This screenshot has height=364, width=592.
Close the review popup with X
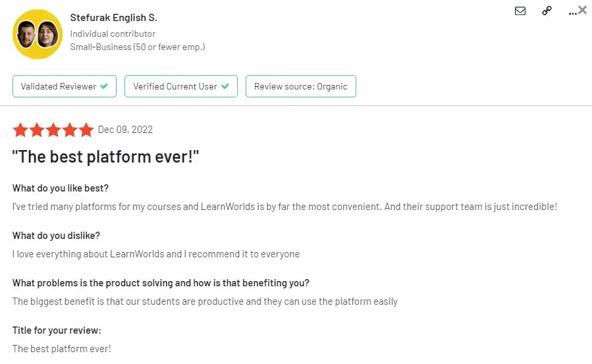[583, 10]
